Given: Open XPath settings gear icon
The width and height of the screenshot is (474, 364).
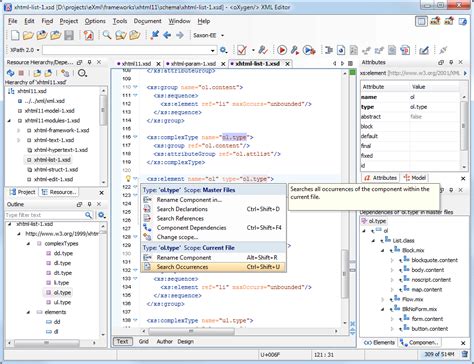Looking at the screenshot, I should tap(224, 50).
